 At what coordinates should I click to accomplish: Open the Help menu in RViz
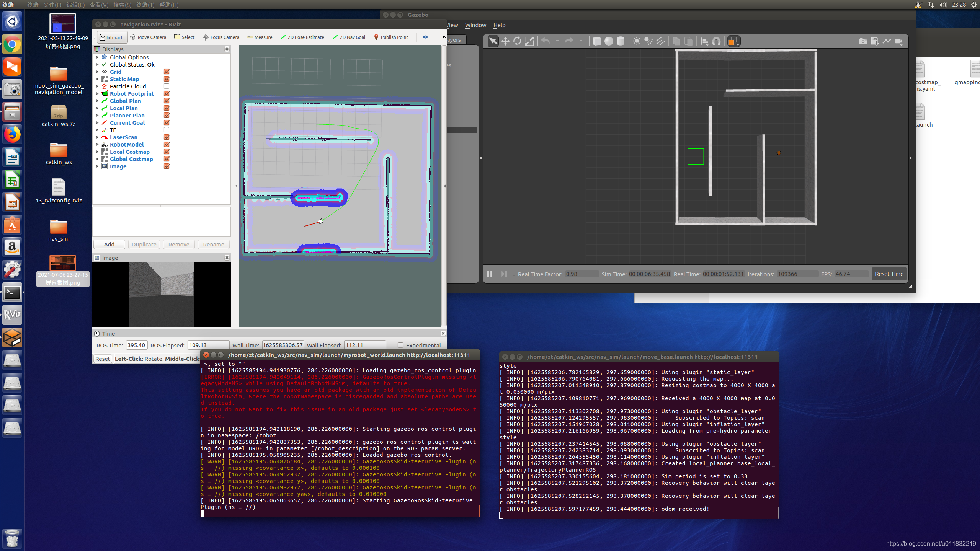point(501,25)
